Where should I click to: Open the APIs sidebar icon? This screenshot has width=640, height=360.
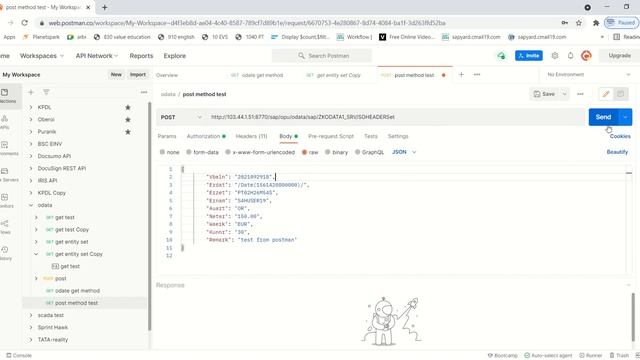[x=5, y=122]
